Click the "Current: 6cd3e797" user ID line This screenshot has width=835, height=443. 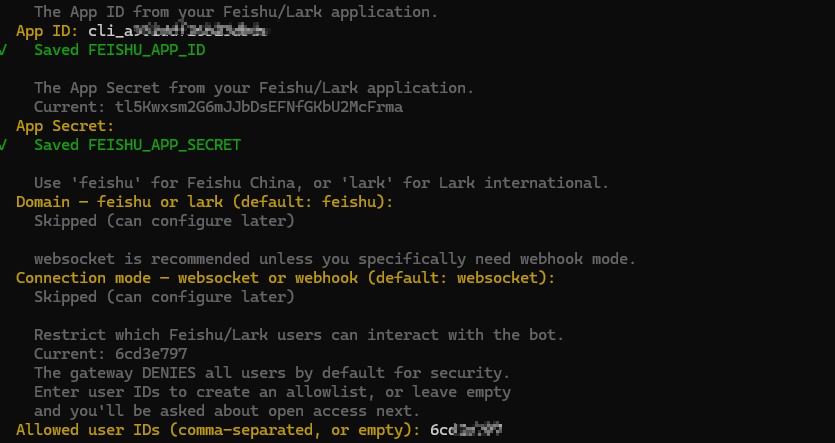tap(110, 354)
